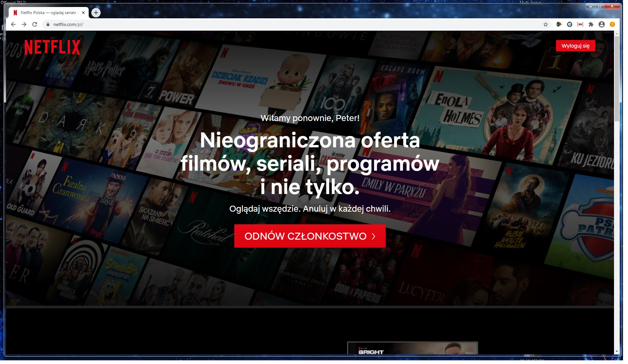Open a new browser tab

tap(96, 13)
